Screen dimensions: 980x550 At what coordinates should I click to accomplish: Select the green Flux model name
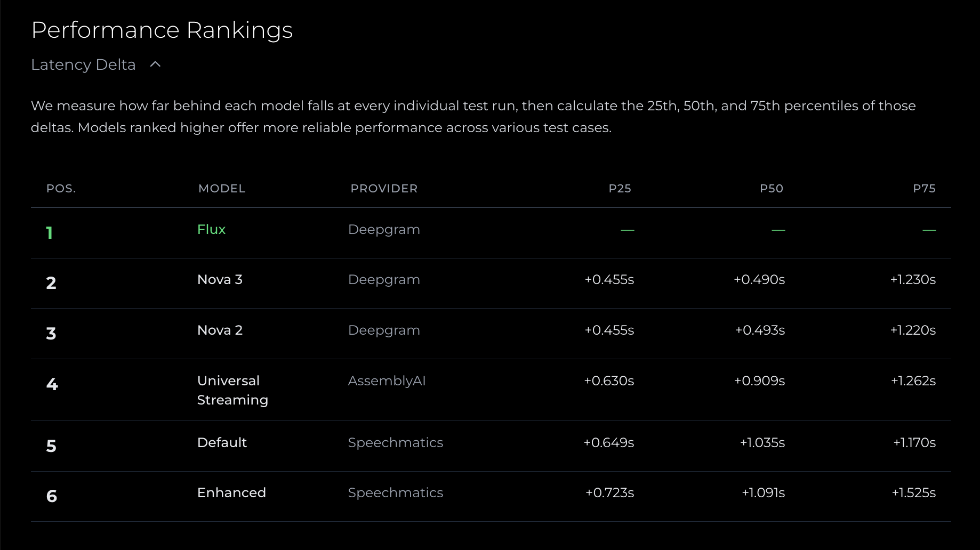pos(211,230)
